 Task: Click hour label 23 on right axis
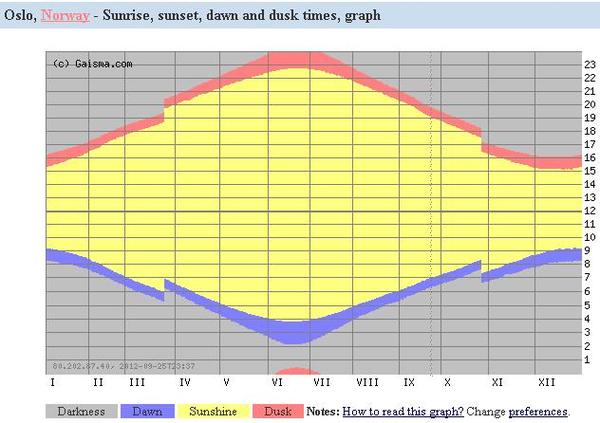point(590,65)
